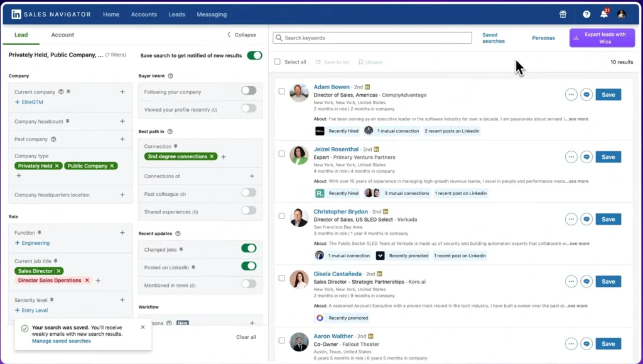Collapse the filter panel
Image resolution: width=643 pixels, height=364 pixels.
(x=242, y=35)
